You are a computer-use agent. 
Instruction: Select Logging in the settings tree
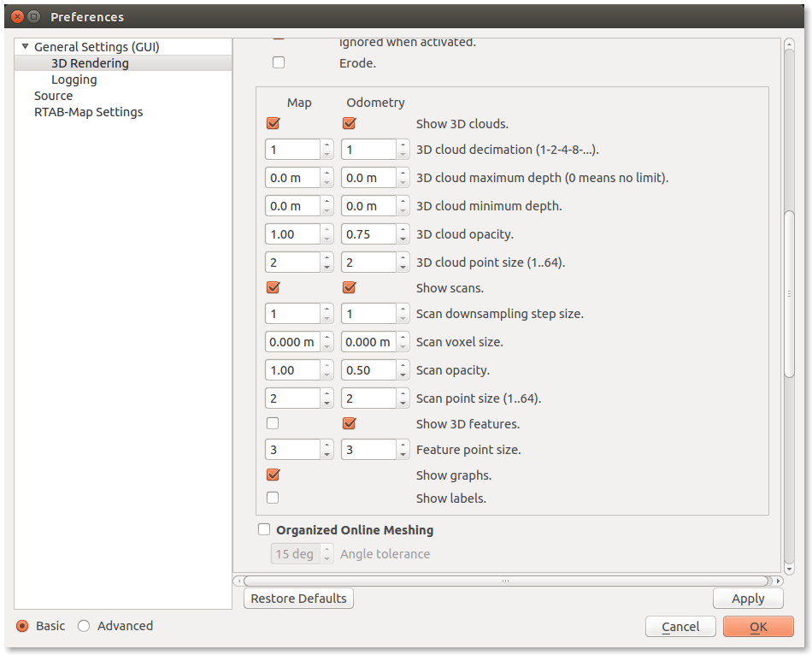coord(74,80)
